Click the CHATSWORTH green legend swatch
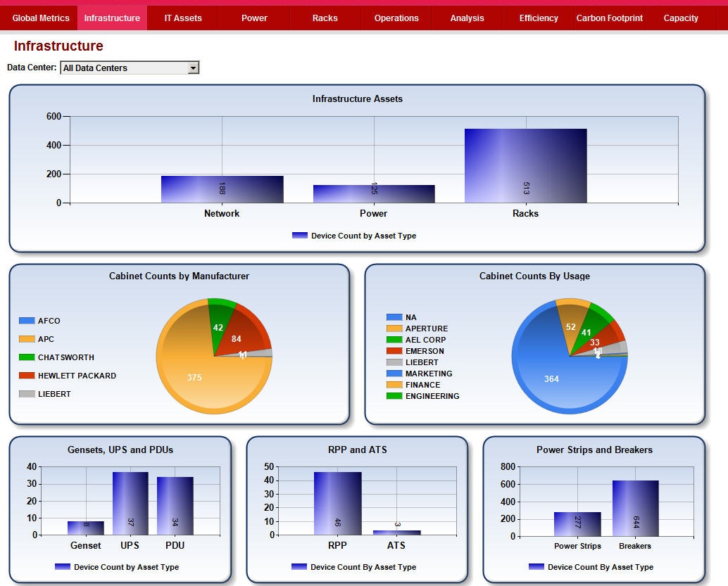Screen dimensions: 728x586 click(27, 357)
